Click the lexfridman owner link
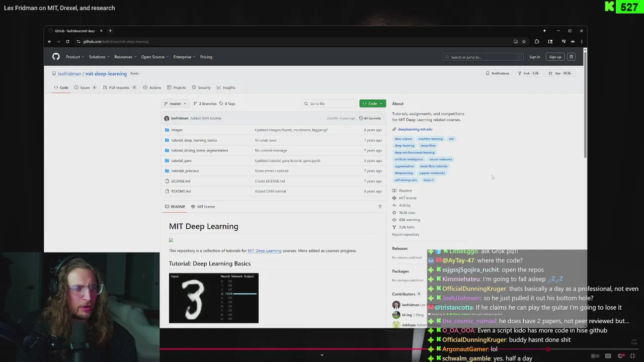 click(x=69, y=74)
